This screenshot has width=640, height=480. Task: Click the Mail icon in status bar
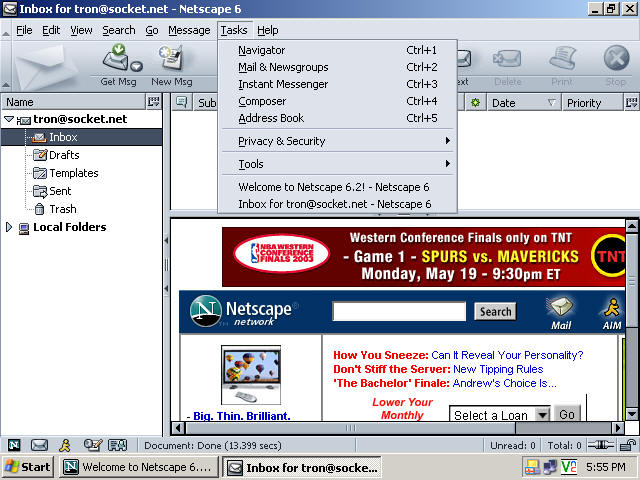coord(40,445)
